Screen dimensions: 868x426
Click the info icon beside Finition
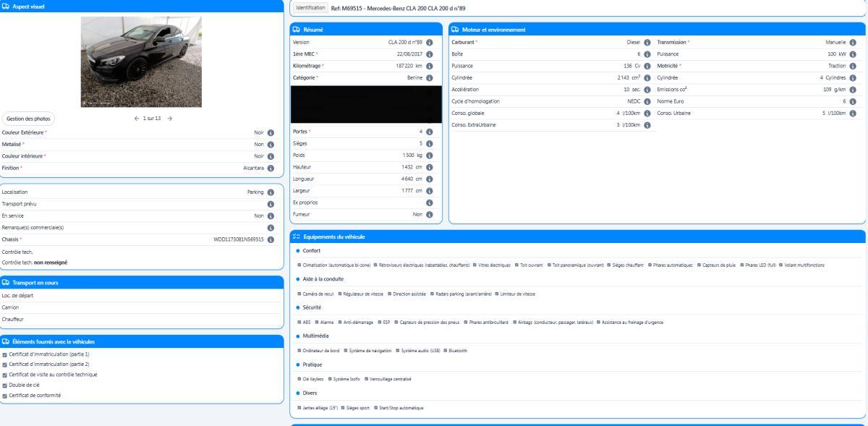tap(271, 168)
